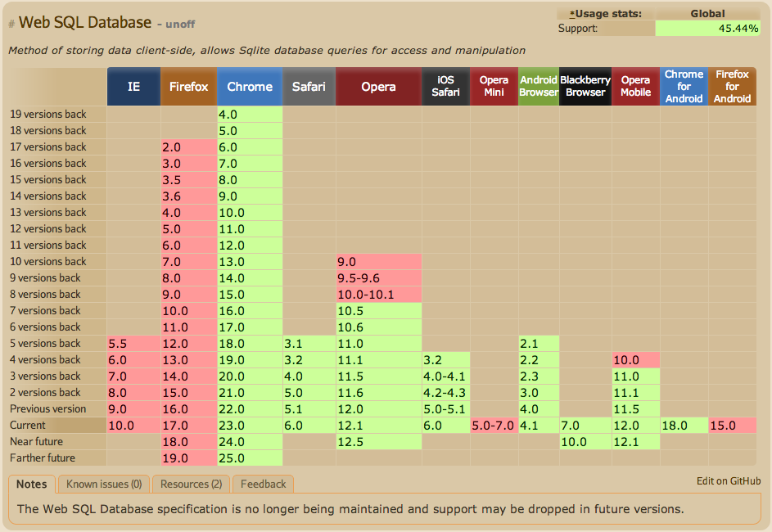Open the Resources (2) tab
The height and width of the screenshot is (532, 772).
click(191, 484)
